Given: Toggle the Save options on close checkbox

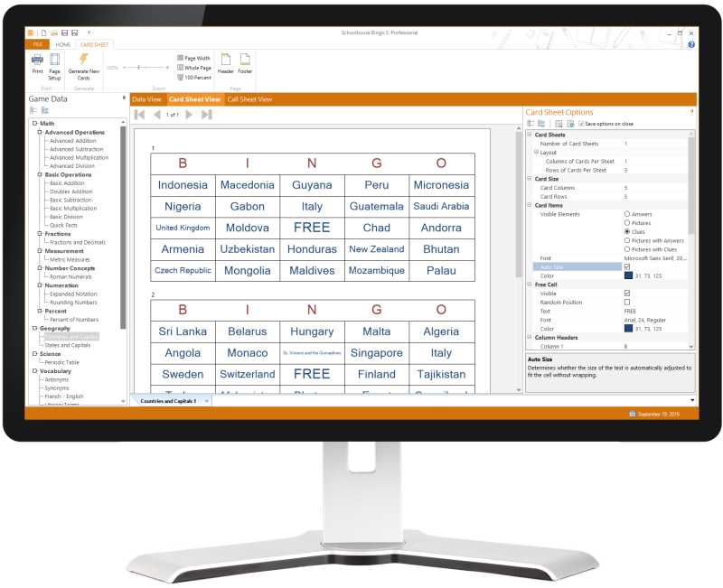Looking at the screenshot, I should click(x=581, y=124).
